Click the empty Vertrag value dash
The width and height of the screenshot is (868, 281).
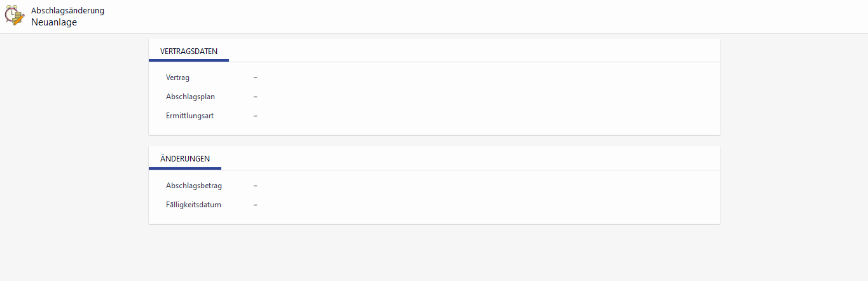coord(255,78)
